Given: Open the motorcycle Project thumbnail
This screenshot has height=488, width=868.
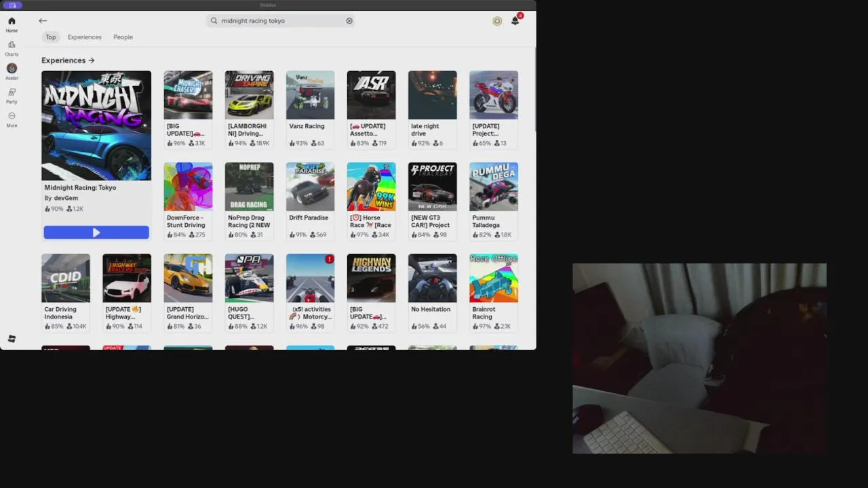Looking at the screenshot, I should tap(494, 95).
